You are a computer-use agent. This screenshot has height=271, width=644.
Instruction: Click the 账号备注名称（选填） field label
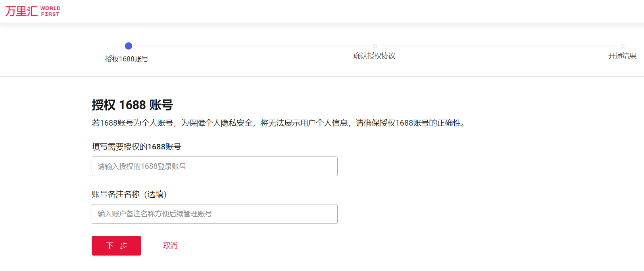[x=129, y=194]
